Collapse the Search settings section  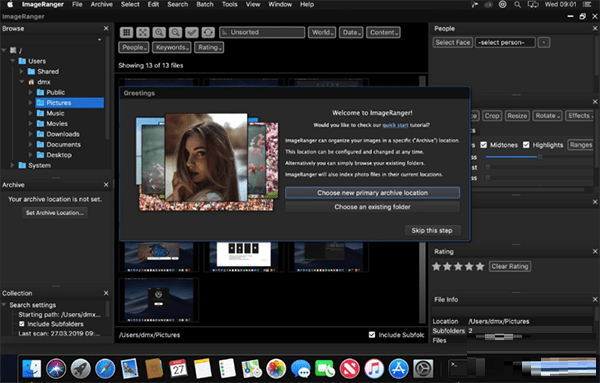tap(4, 305)
